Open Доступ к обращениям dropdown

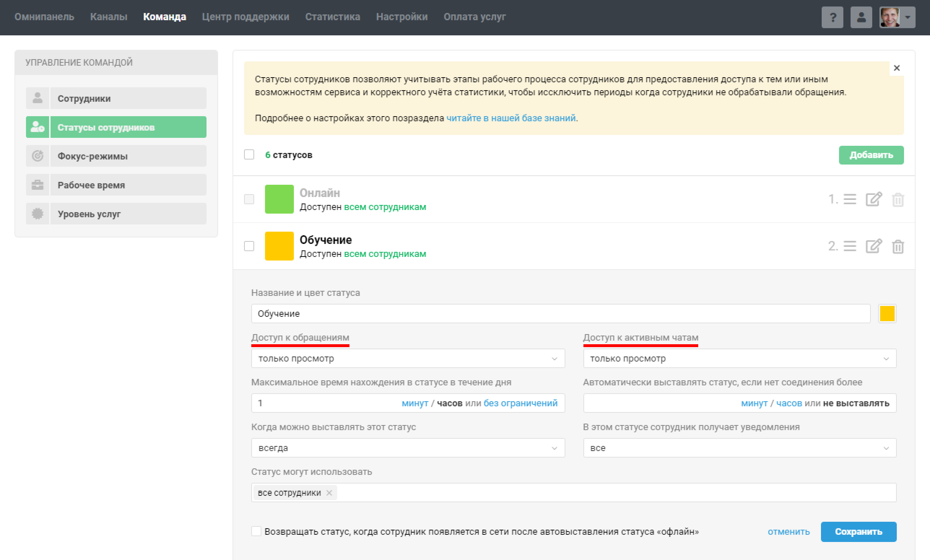tap(408, 358)
